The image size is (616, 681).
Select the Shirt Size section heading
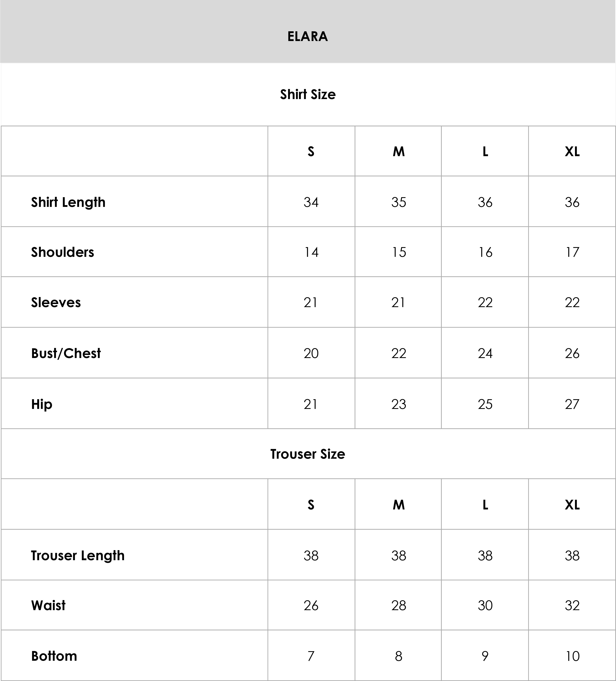click(308, 95)
